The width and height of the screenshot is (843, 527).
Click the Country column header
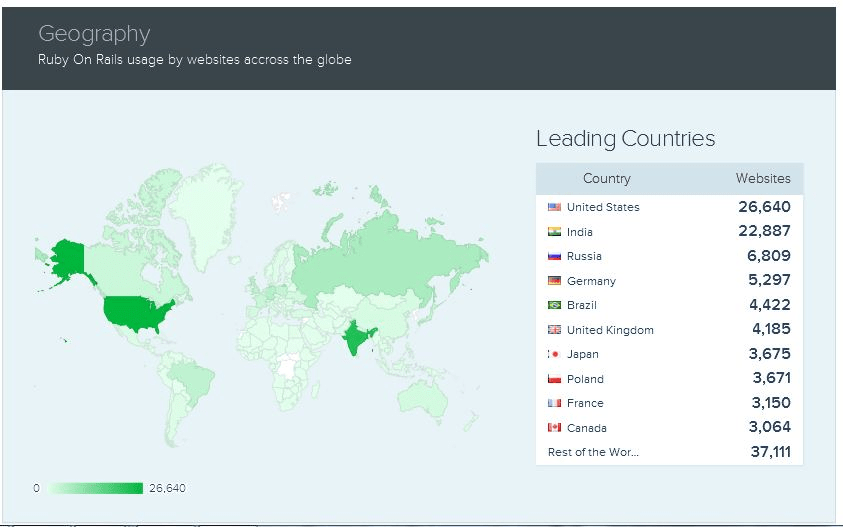pyautogui.click(x=606, y=178)
